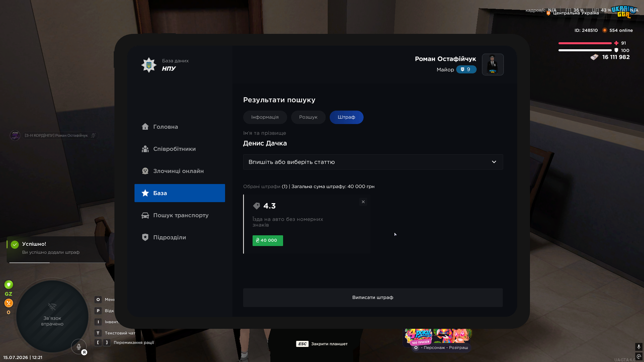This screenshot has width=644, height=362.
Task: Click the cash icon next to 16 111 982
Action: pyautogui.click(x=594, y=57)
